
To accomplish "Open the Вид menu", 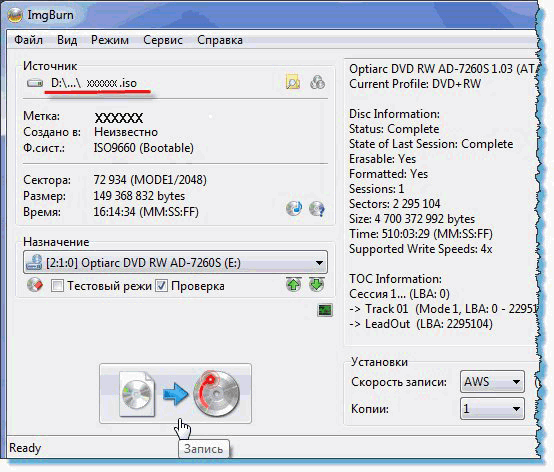I will tap(67, 40).
